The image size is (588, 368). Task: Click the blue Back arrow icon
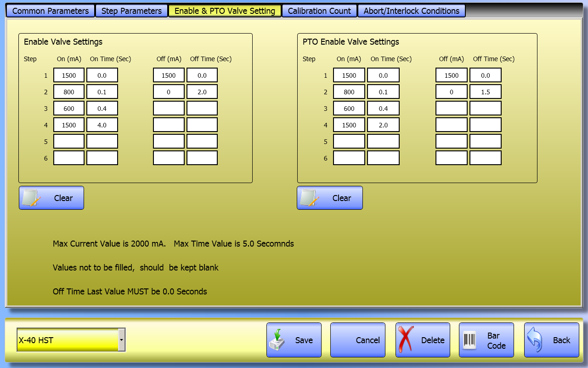pos(536,340)
